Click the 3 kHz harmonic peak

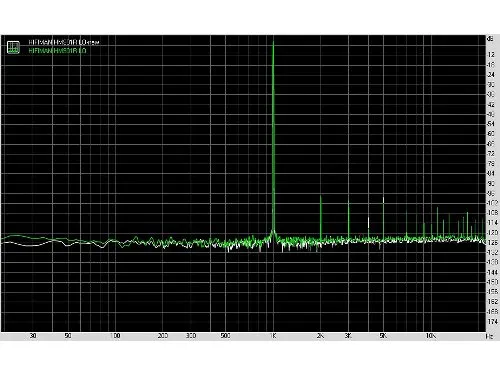pos(349,220)
